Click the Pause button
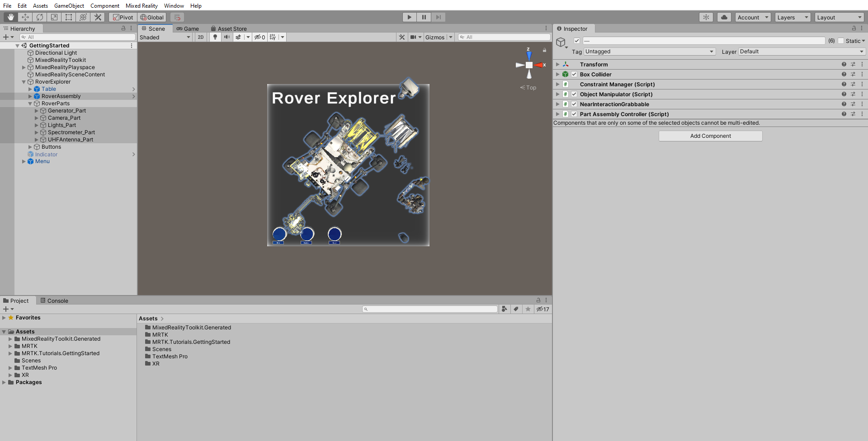The height and width of the screenshot is (441, 868). pyautogui.click(x=424, y=17)
